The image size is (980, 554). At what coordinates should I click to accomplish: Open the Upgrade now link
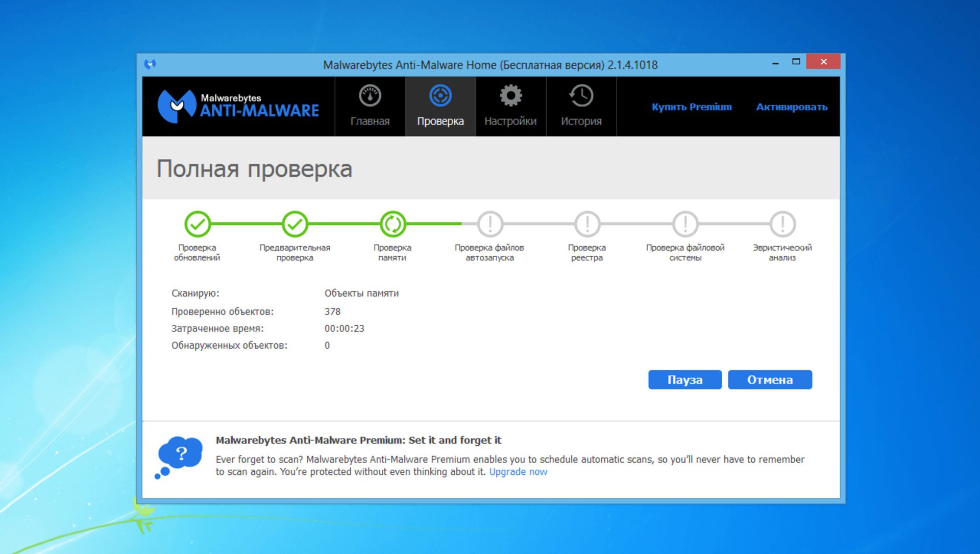pos(518,472)
